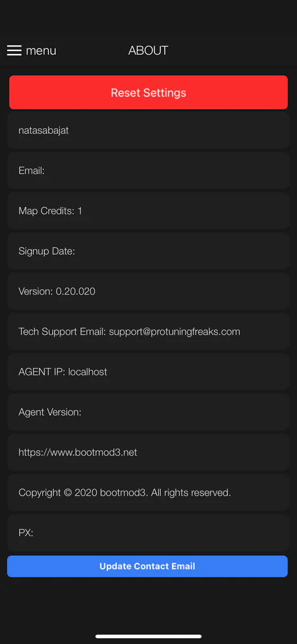Tap the blue Update Contact Email button
Viewport: 297px width, 644px height.
[148, 567]
